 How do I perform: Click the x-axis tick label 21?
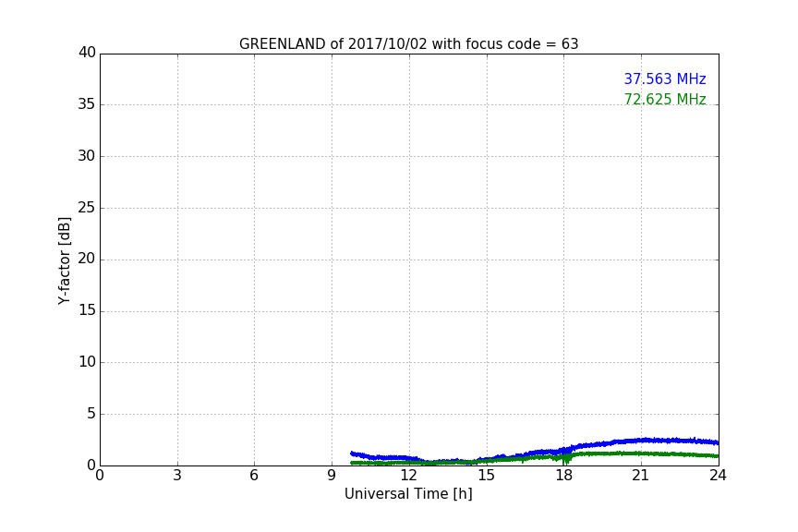[x=641, y=476]
